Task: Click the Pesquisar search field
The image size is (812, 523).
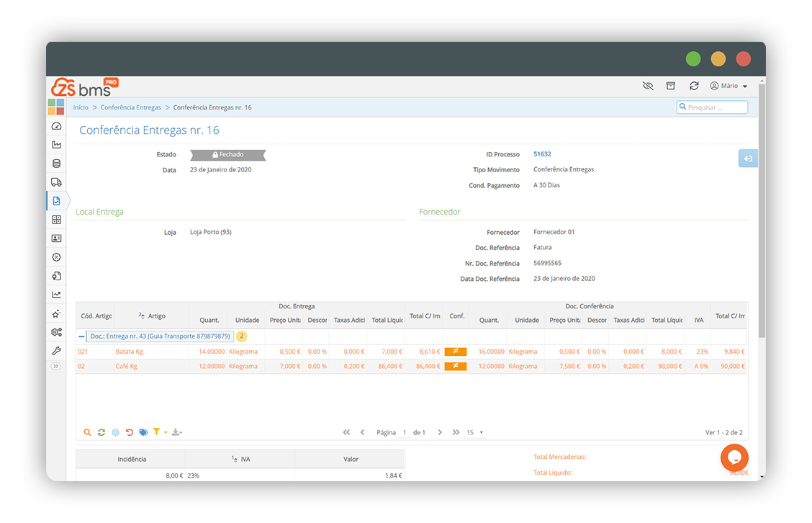Action: [x=712, y=107]
